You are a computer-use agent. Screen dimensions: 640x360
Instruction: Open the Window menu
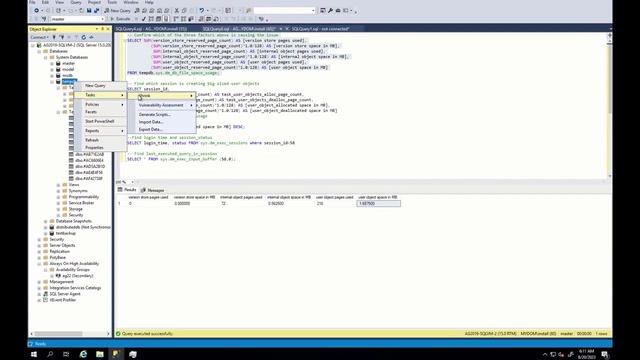(131, 2)
